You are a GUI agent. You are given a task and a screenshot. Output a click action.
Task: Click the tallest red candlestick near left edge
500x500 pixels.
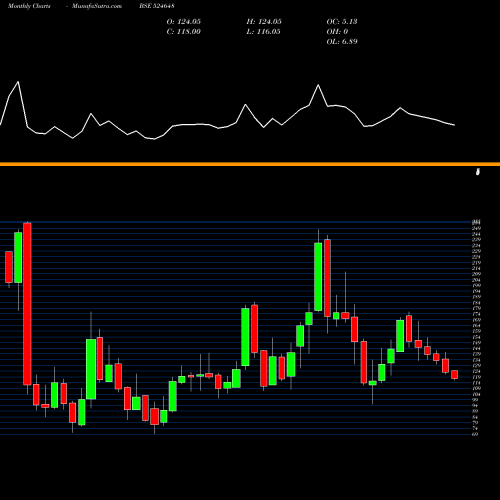(x=27, y=304)
